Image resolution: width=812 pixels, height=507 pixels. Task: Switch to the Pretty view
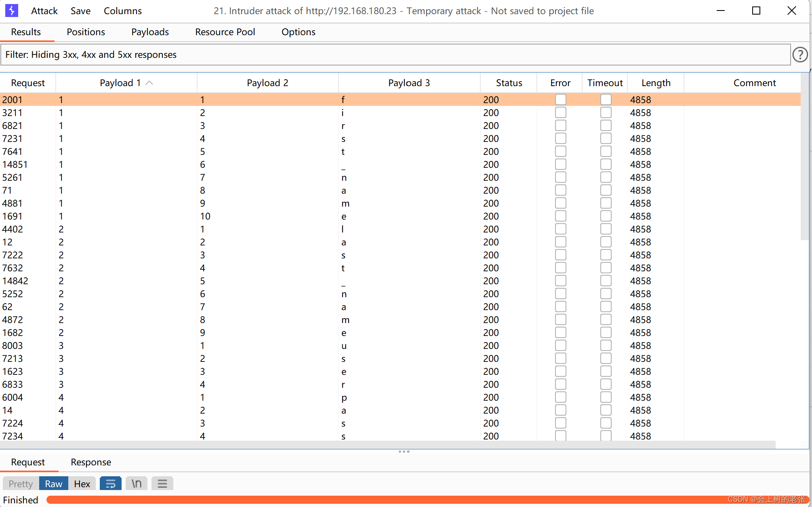[21, 484]
